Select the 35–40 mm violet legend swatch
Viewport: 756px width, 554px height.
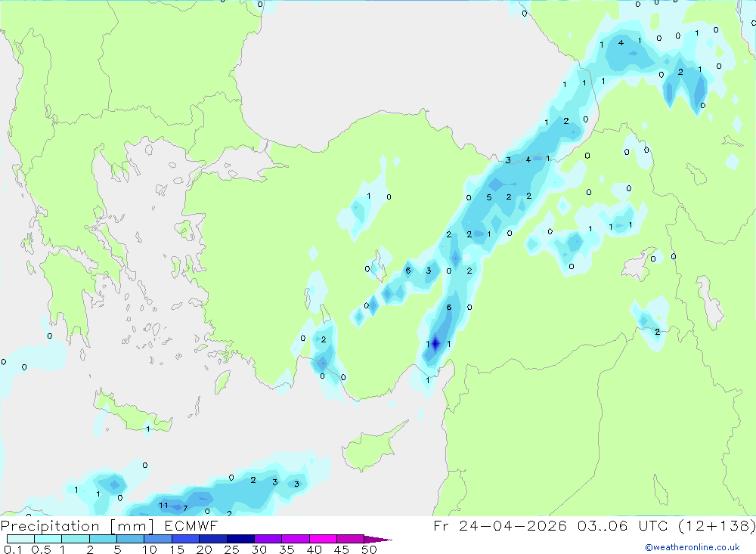point(296,539)
